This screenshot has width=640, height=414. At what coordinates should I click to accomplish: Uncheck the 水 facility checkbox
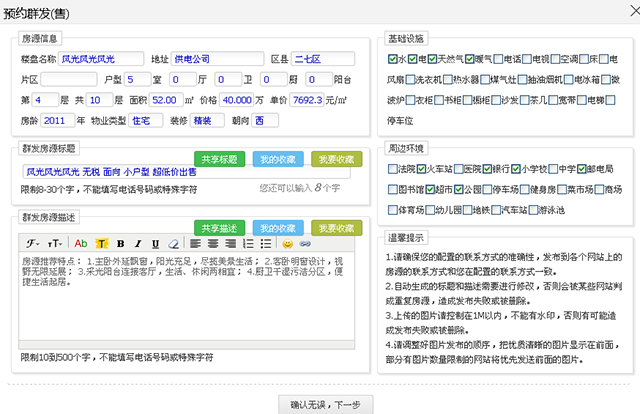pyautogui.click(x=392, y=59)
